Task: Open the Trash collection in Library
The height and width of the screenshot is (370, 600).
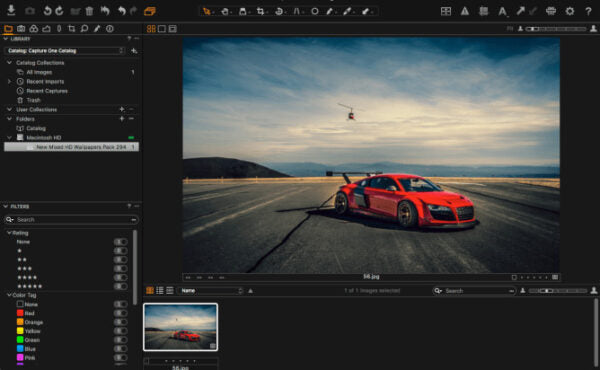Action: click(x=33, y=100)
